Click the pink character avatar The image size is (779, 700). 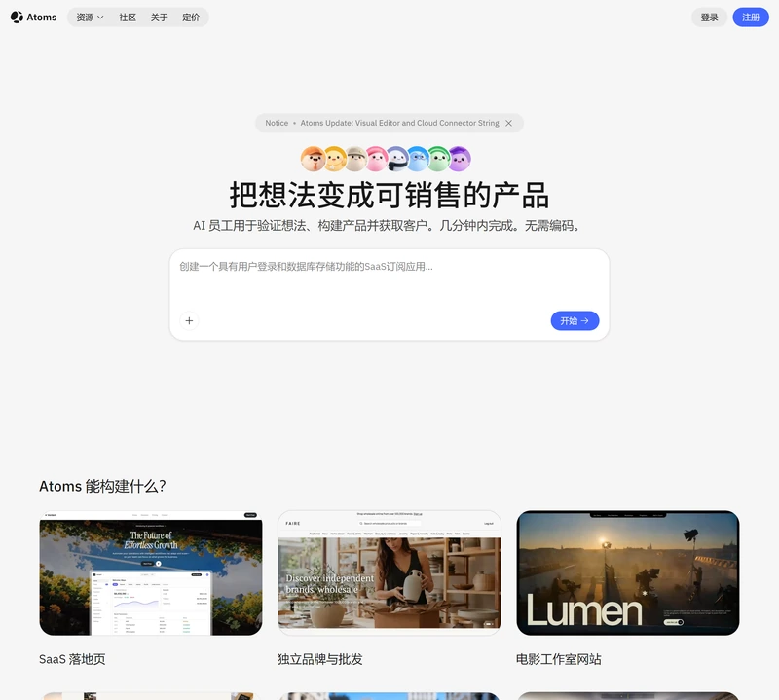point(377,159)
